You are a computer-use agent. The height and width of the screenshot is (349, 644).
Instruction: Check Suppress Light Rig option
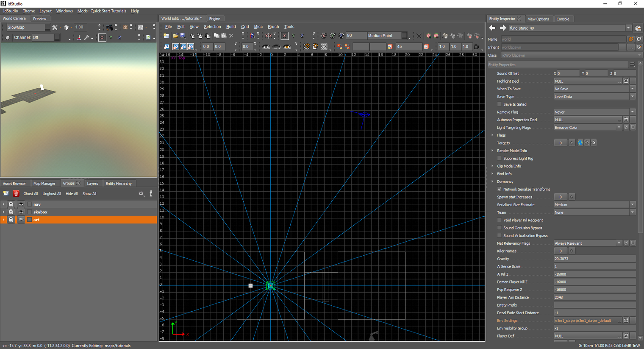coord(500,158)
